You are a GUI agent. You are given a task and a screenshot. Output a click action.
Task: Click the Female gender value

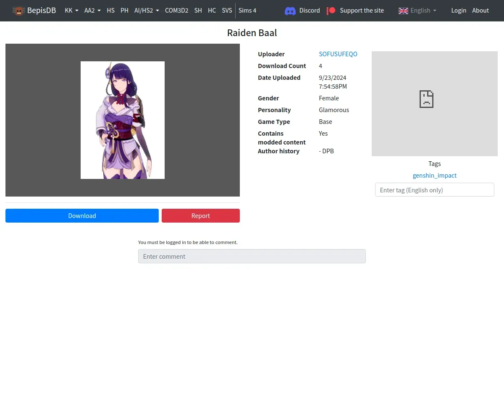tap(329, 98)
